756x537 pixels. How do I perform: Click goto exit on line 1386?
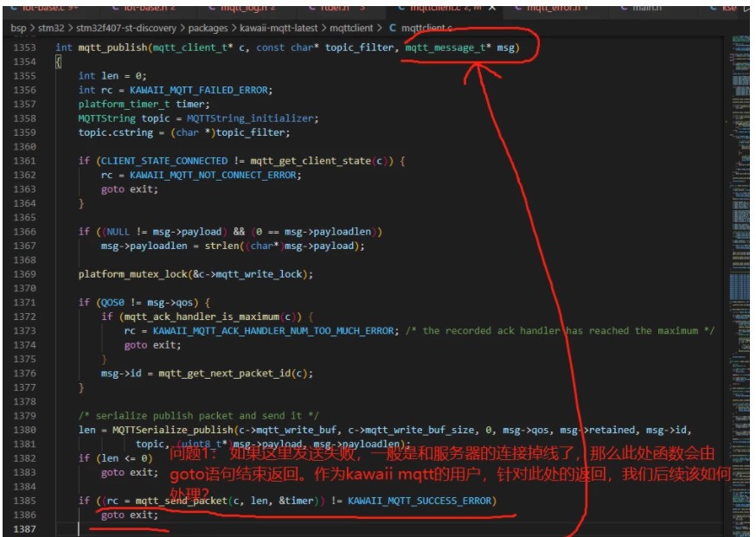click(x=129, y=515)
